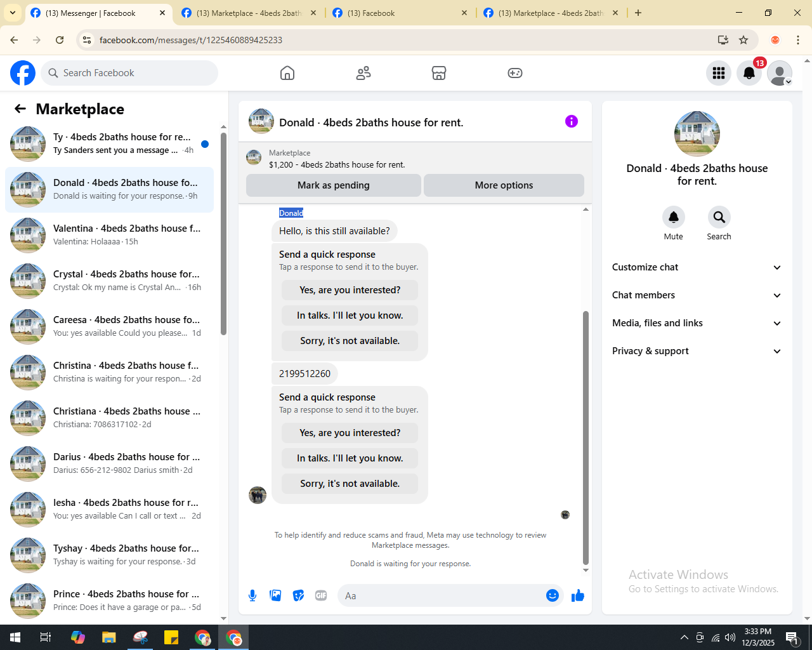The height and width of the screenshot is (650, 812).
Task: Click More options button
Action: [504, 185]
